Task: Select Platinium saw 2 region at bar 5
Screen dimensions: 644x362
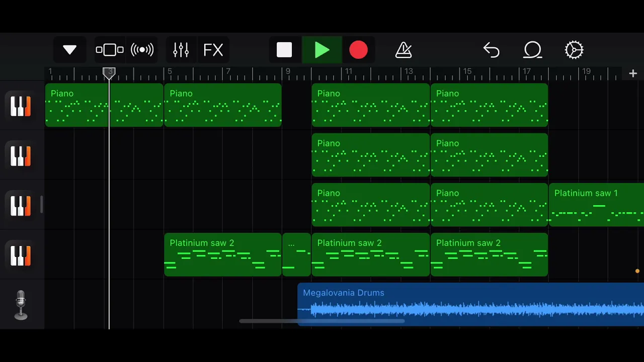Action: click(x=223, y=254)
